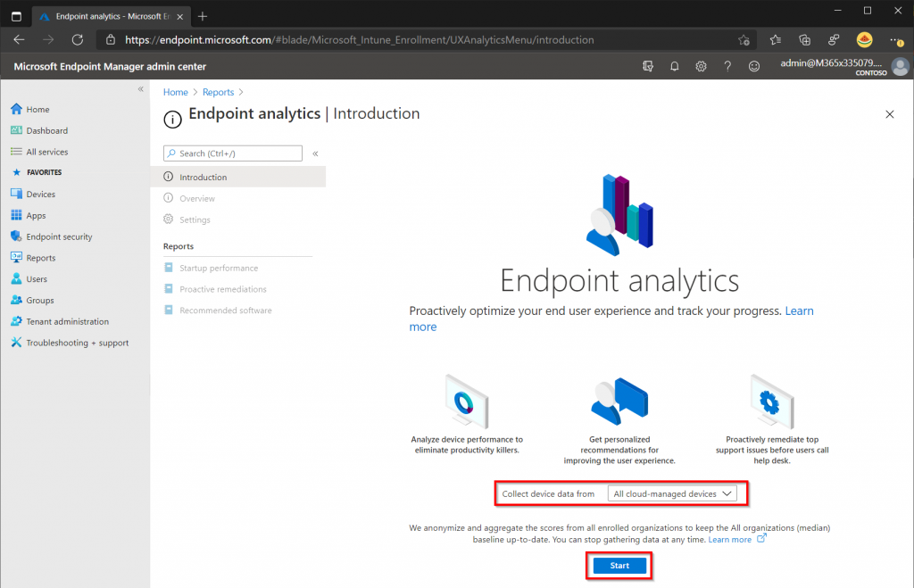Viewport: 914px width, 588px height.
Task: Click the browser profile avatar icon
Action: point(864,39)
